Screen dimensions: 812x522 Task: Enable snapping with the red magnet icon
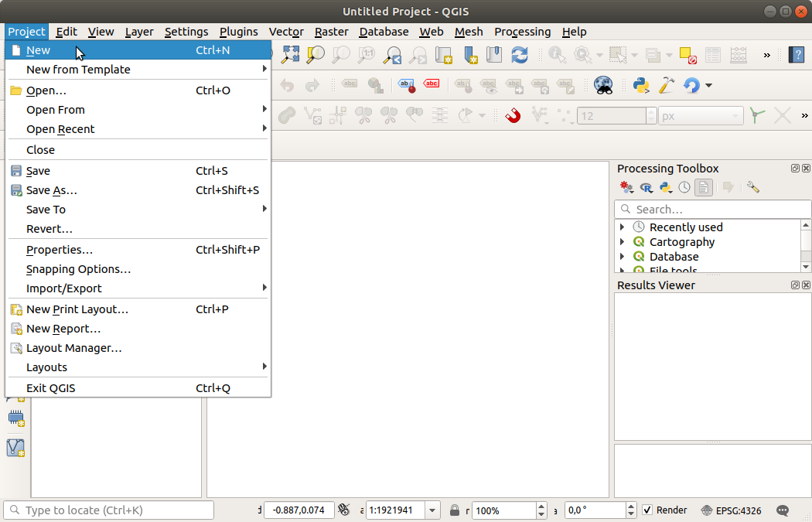pyautogui.click(x=513, y=116)
